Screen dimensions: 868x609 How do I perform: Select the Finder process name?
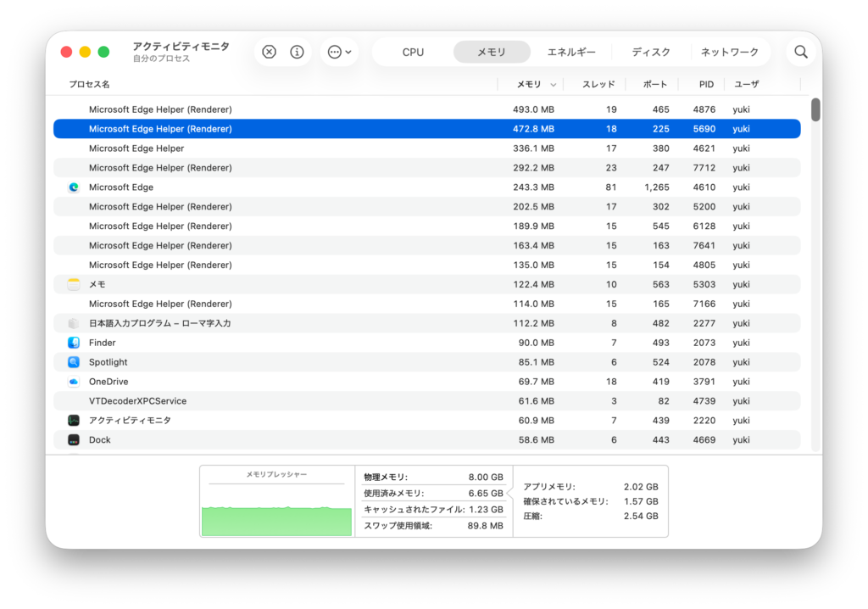point(103,343)
